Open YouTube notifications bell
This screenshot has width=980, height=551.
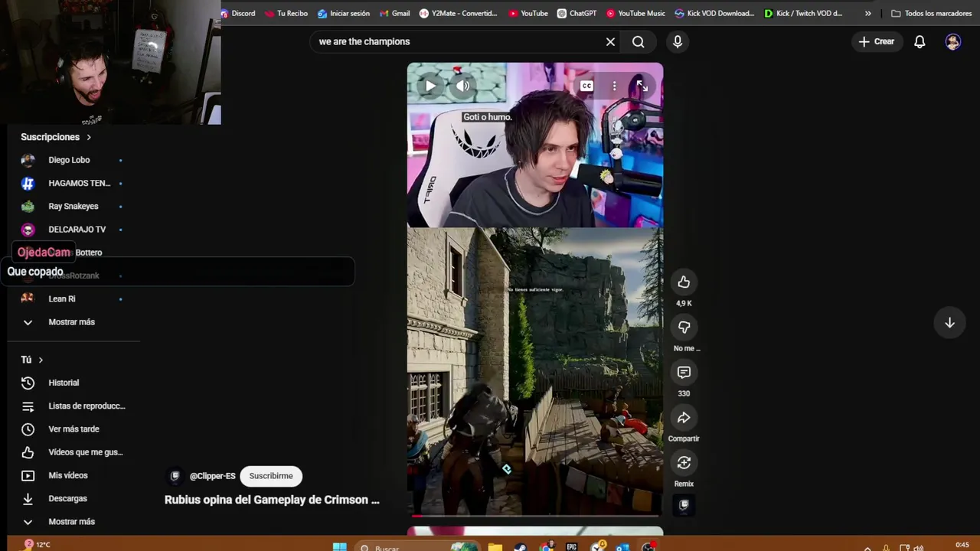click(920, 41)
